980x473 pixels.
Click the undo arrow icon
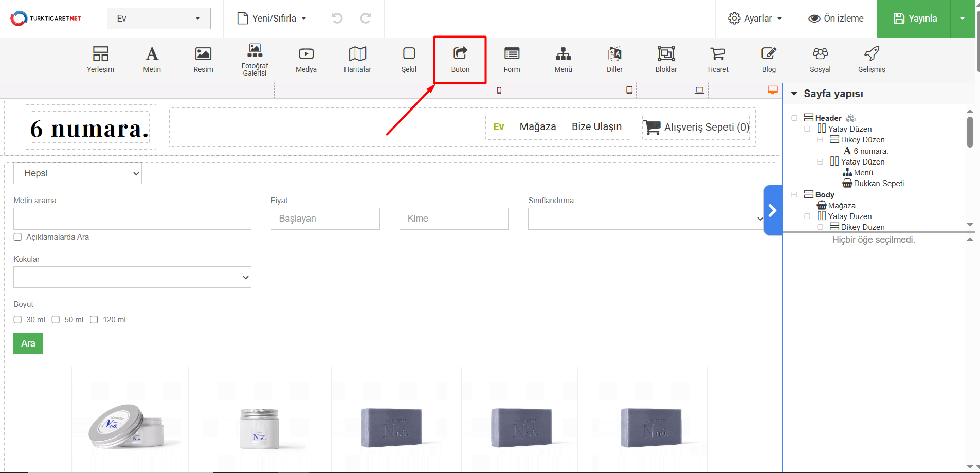coord(337,19)
